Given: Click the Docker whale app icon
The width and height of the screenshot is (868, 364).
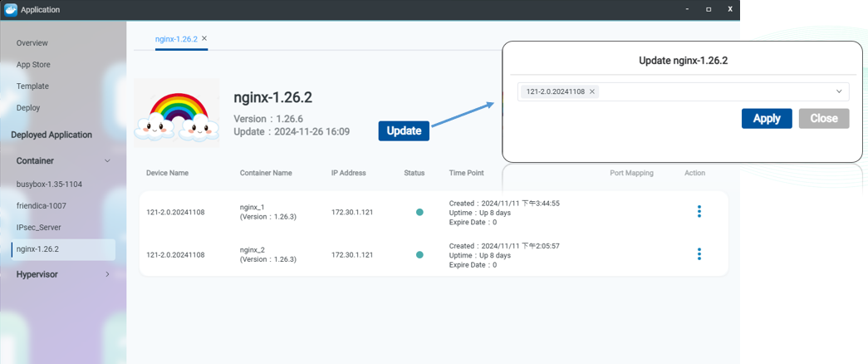Looking at the screenshot, I should coord(10,9).
